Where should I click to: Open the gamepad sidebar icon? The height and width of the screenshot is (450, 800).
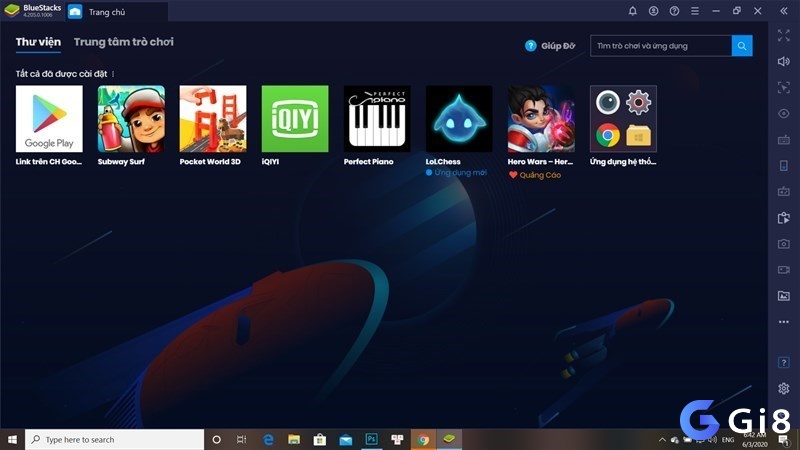pyautogui.click(x=784, y=192)
